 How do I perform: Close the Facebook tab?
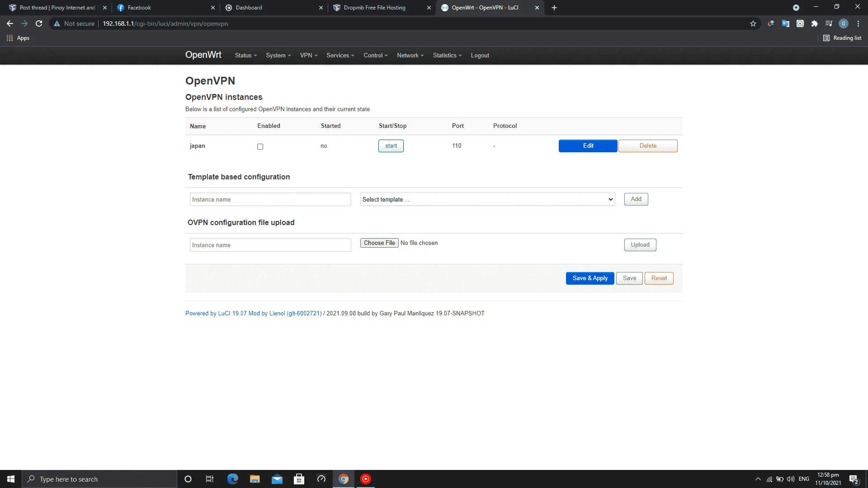click(213, 8)
